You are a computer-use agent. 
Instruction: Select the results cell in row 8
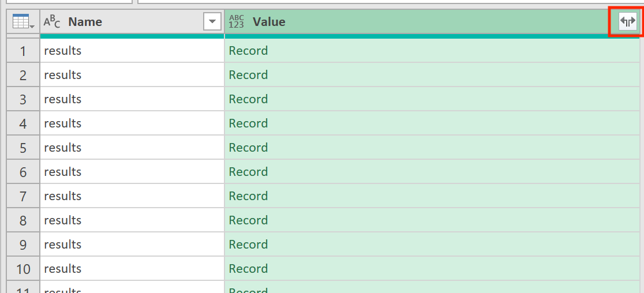pos(132,220)
